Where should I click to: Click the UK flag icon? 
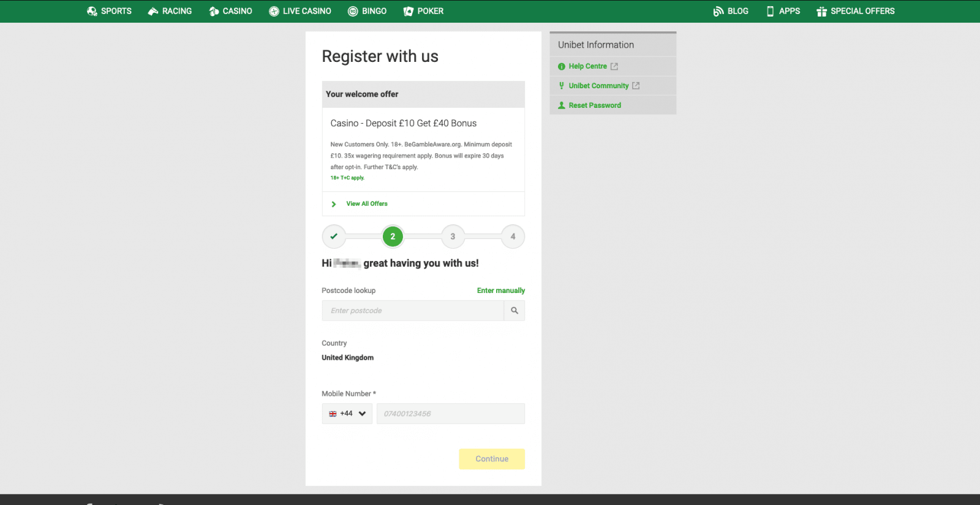point(333,414)
